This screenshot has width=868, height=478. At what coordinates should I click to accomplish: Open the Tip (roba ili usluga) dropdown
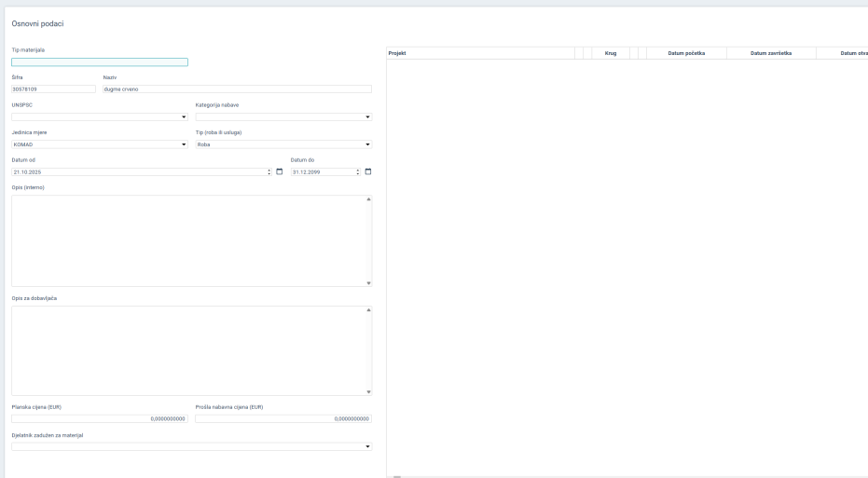click(x=367, y=144)
